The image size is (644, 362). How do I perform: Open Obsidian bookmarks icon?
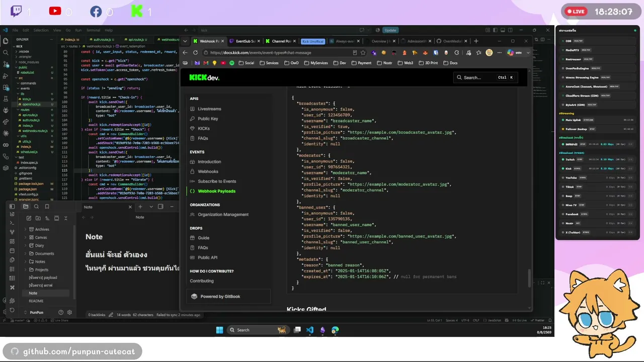pyautogui.click(x=47, y=206)
